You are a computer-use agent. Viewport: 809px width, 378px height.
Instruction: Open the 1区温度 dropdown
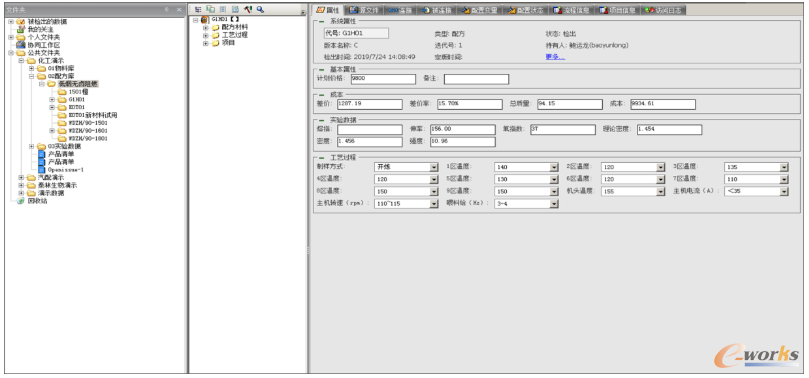pyautogui.click(x=554, y=167)
